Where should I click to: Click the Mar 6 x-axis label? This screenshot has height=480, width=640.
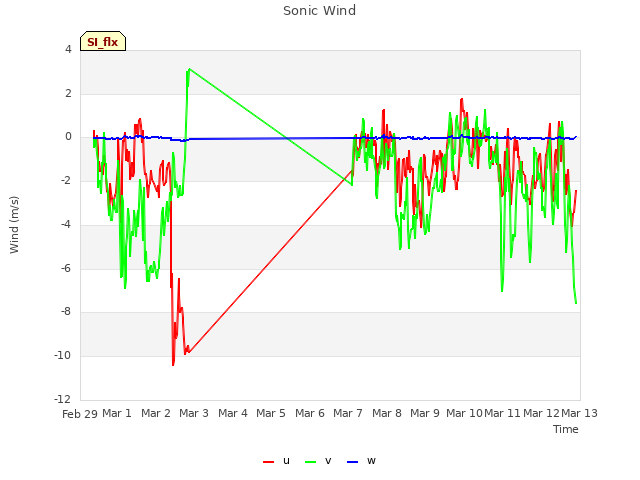pyautogui.click(x=310, y=413)
